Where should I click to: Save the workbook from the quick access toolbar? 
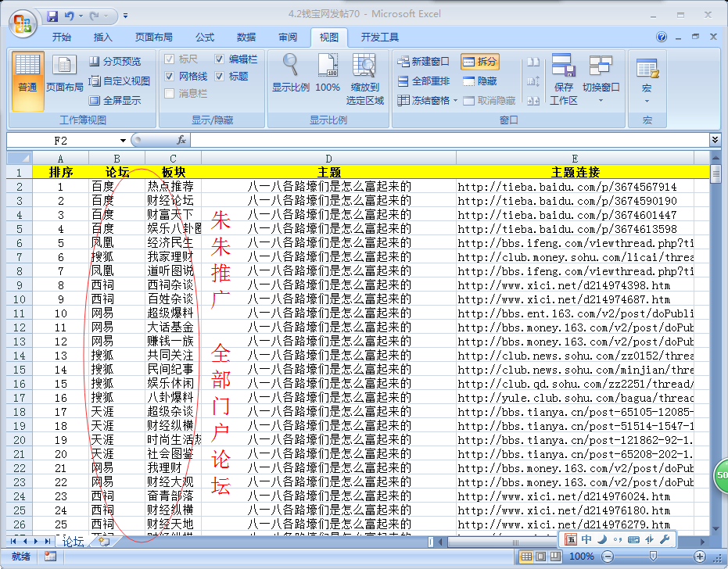coord(52,16)
